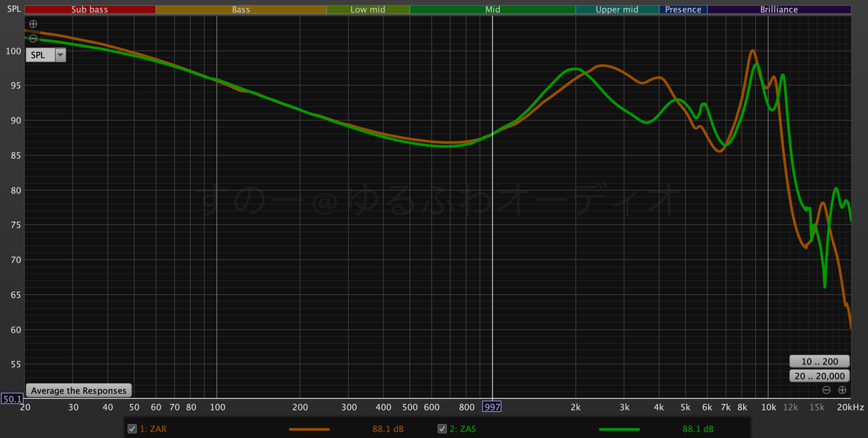Screen dimensions: 868x438
Task: Click the Upper mid band label
Action: [617, 9]
